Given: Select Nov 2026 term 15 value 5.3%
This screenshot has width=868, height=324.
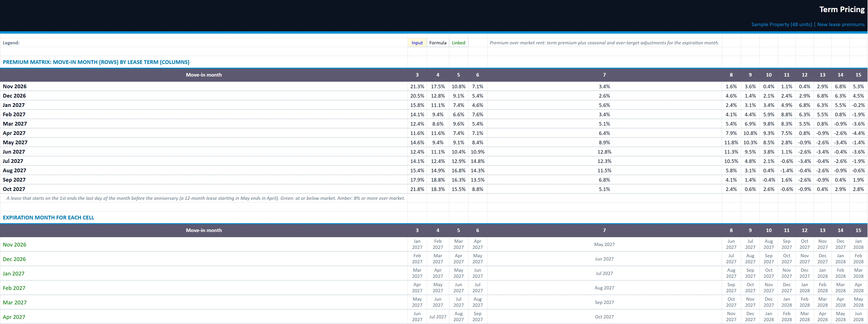Looking at the screenshot, I should point(858,86).
